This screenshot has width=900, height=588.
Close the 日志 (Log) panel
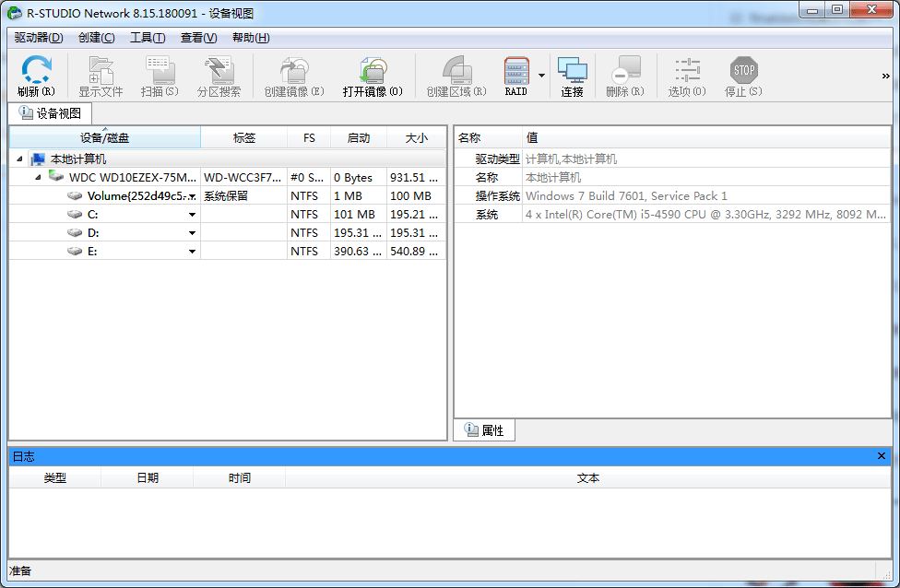tap(881, 455)
